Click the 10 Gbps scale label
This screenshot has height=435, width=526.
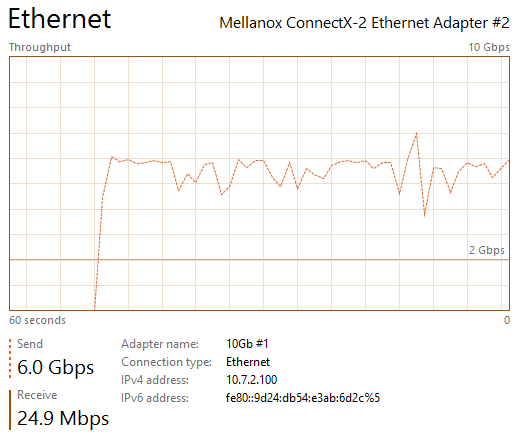pyautogui.click(x=489, y=47)
